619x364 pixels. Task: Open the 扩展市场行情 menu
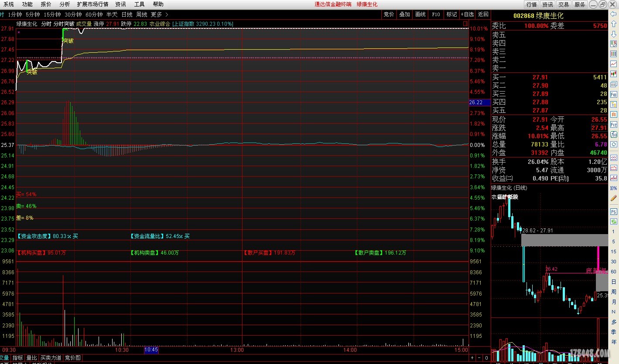point(92,4)
